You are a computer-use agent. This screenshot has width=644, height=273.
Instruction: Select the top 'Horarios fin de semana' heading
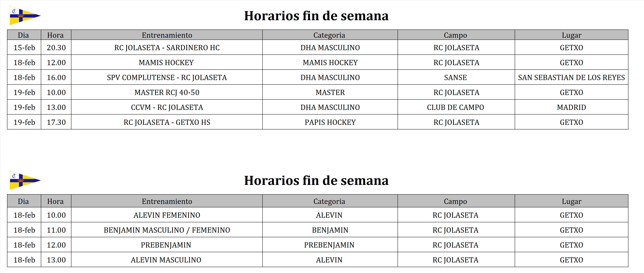click(316, 16)
